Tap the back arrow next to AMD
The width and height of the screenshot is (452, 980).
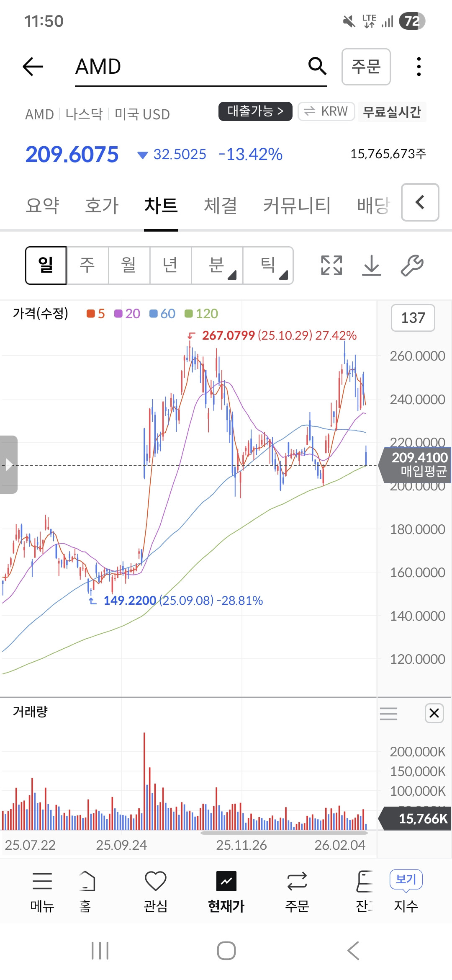click(x=33, y=67)
